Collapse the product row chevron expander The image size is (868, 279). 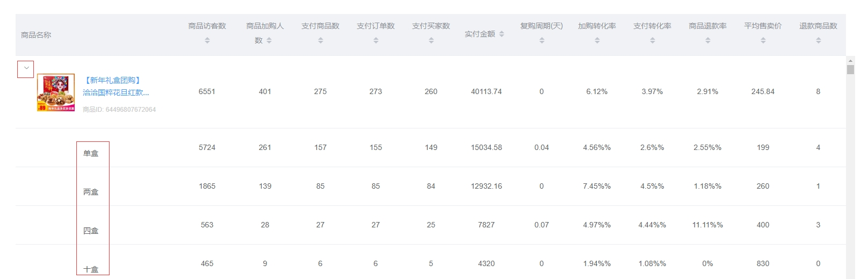coord(26,69)
